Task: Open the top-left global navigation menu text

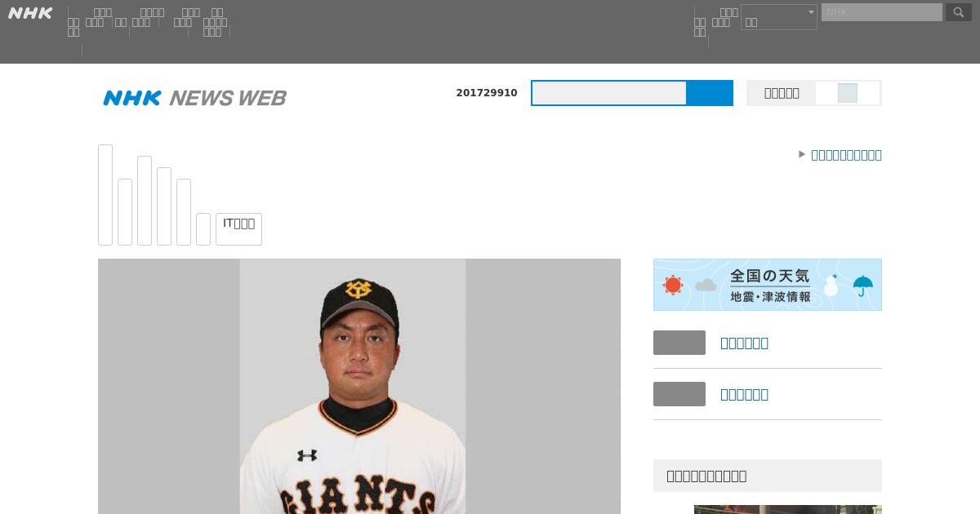Action: coord(73,27)
